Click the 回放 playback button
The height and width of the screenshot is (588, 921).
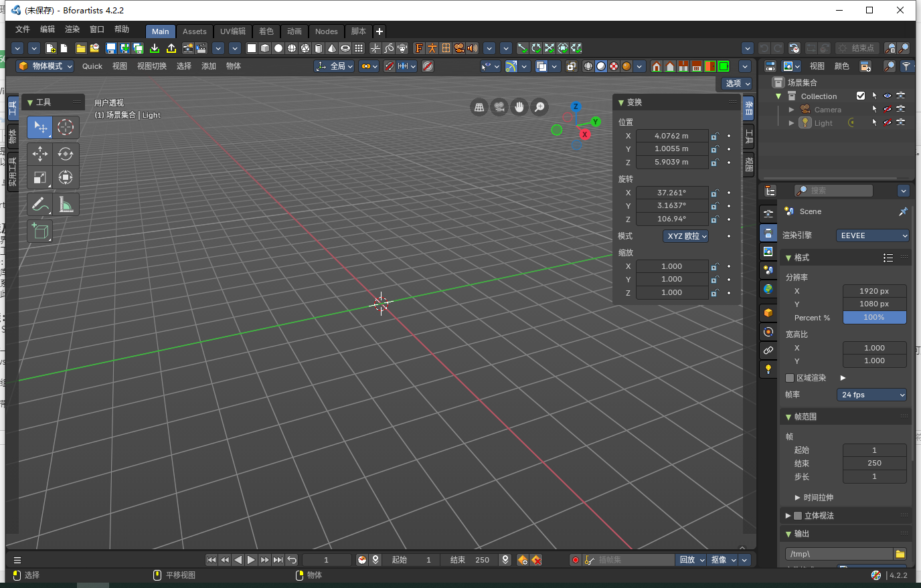pyautogui.click(x=692, y=560)
